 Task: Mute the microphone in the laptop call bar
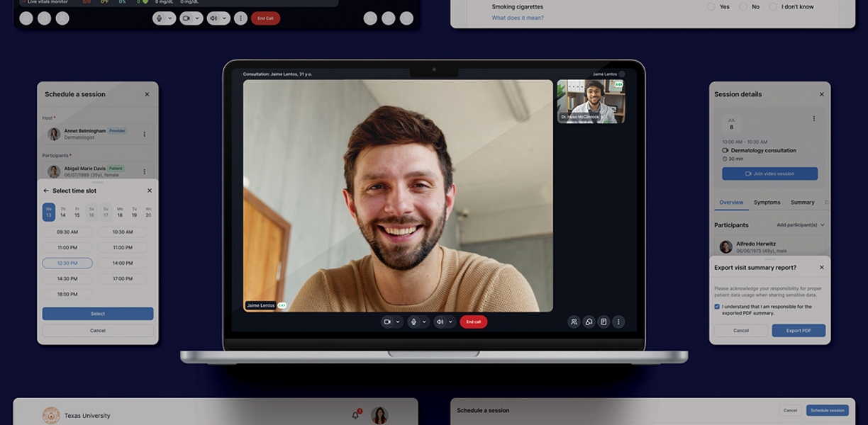pyautogui.click(x=414, y=322)
